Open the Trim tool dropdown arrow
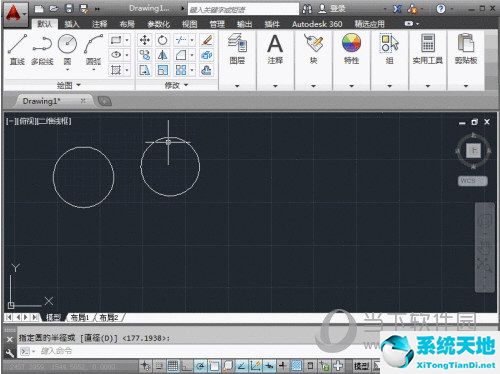This screenshot has width=500, height=374. tap(192, 40)
